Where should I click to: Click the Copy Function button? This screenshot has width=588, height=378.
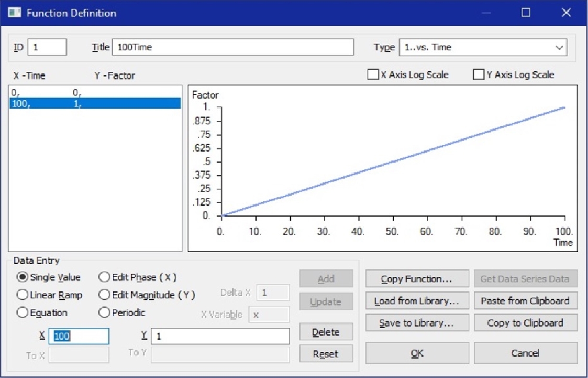point(416,279)
